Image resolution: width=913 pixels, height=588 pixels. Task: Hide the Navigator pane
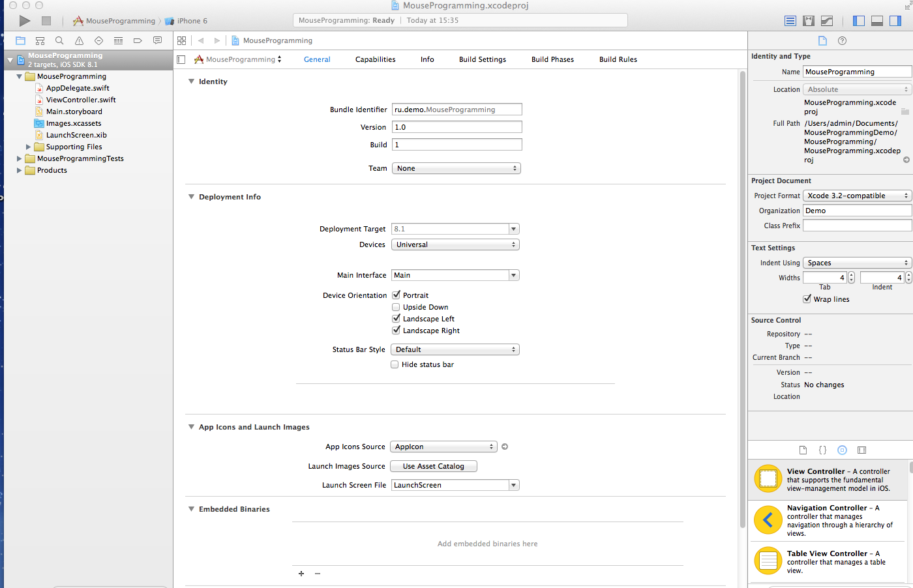tap(859, 21)
